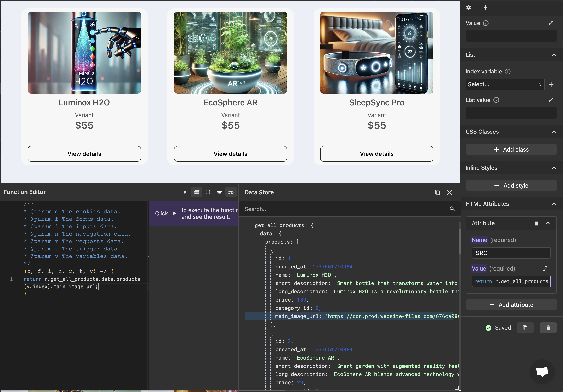Click the return statement code line
The height and width of the screenshot is (392, 563).
tap(82, 279)
